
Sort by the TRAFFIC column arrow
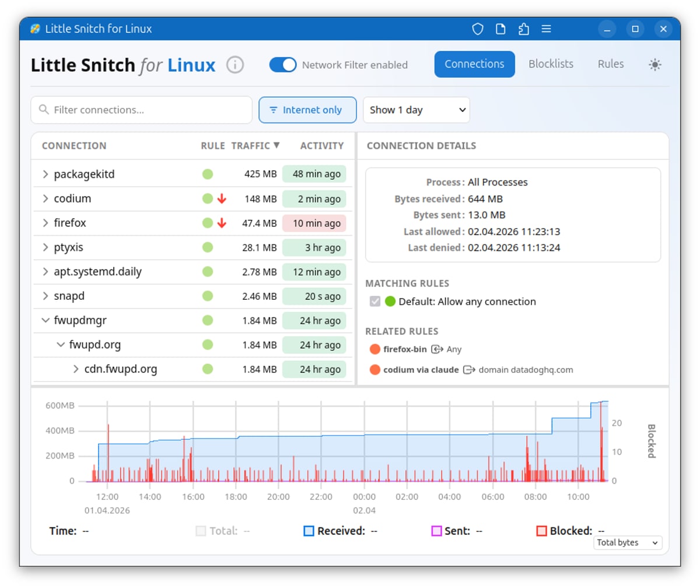click(276, 145)
